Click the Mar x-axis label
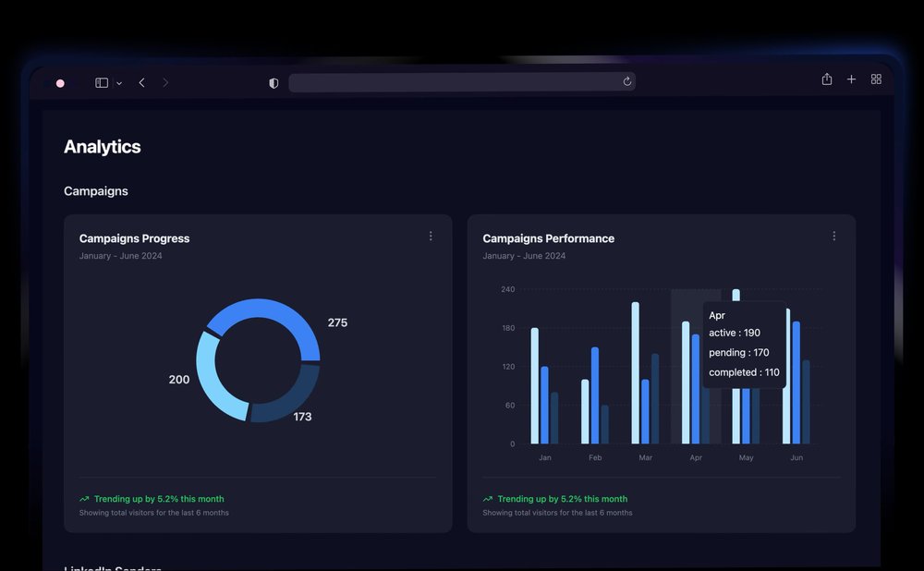The image size is (924, 571). [x=645, y=457]
